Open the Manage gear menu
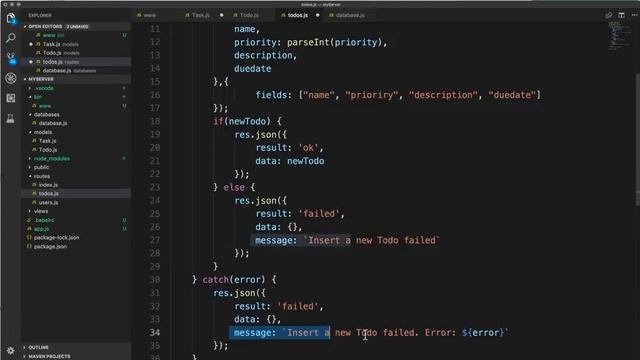The height and width of the screenshot is (360, 640). coord(11,350)
